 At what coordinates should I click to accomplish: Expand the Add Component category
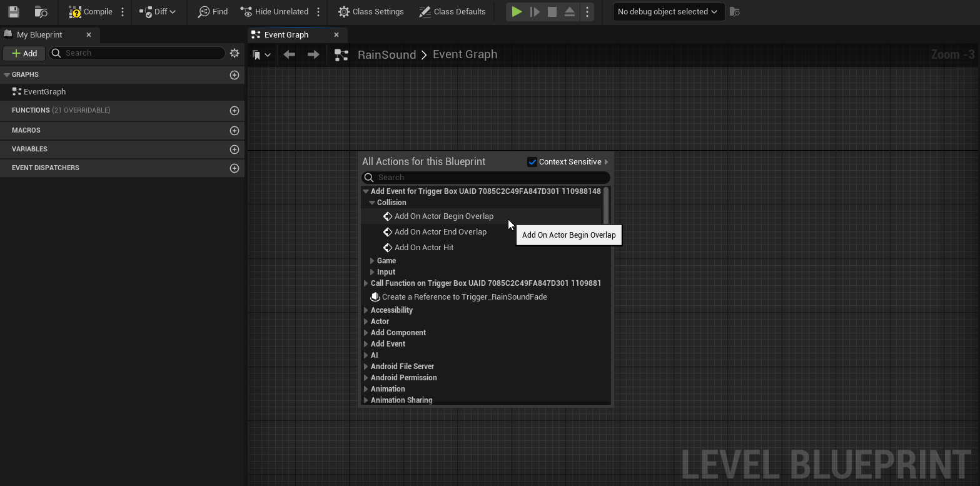[x=366, y=333]
